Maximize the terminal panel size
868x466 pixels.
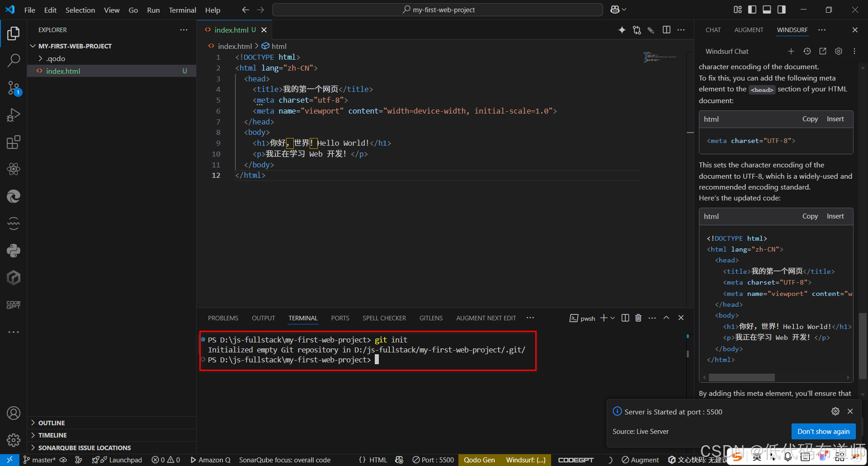(x=666, y=318)
